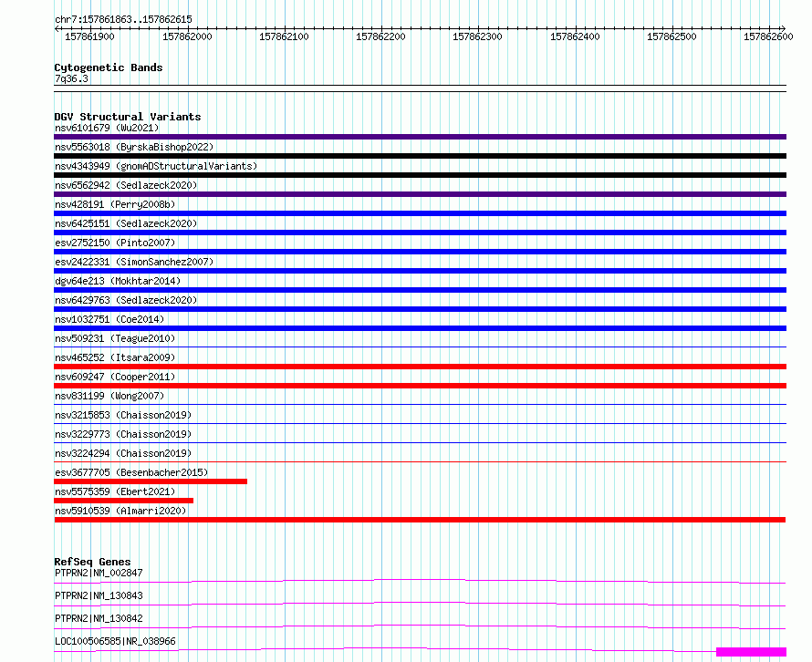Open esv2752150 (Pinto2007) variant label
812x662 pixels.
(115, 243)
